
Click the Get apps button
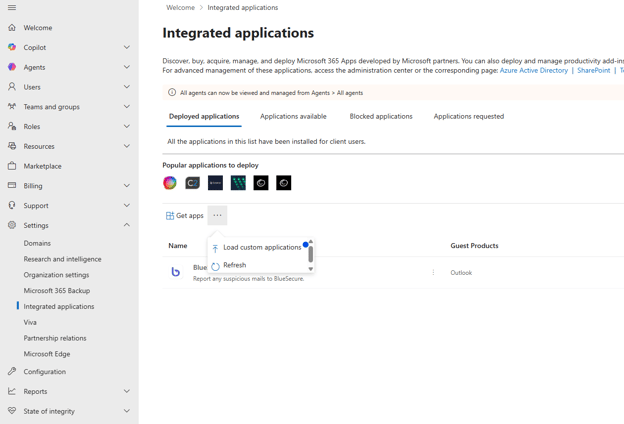point(185,215)
